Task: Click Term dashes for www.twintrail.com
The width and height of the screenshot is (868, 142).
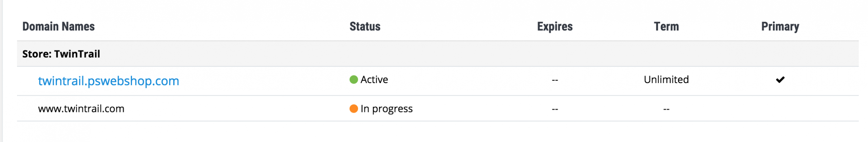Action: (666, 109)
